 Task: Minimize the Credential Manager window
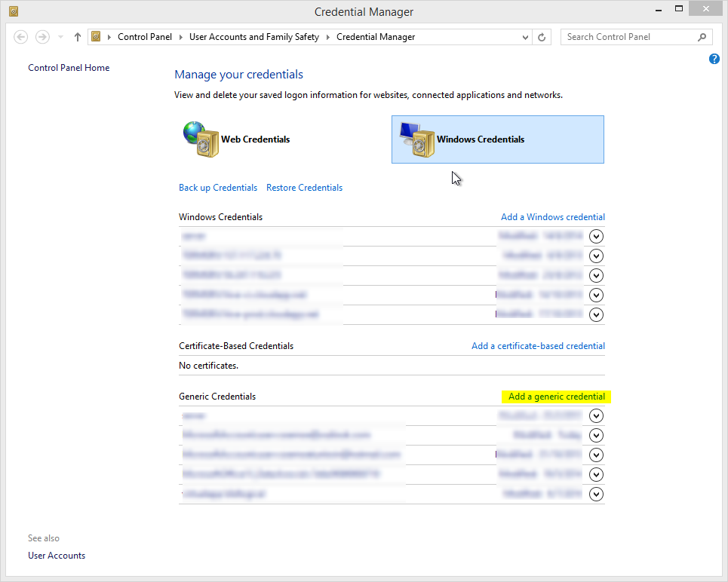tap(659, 9)
